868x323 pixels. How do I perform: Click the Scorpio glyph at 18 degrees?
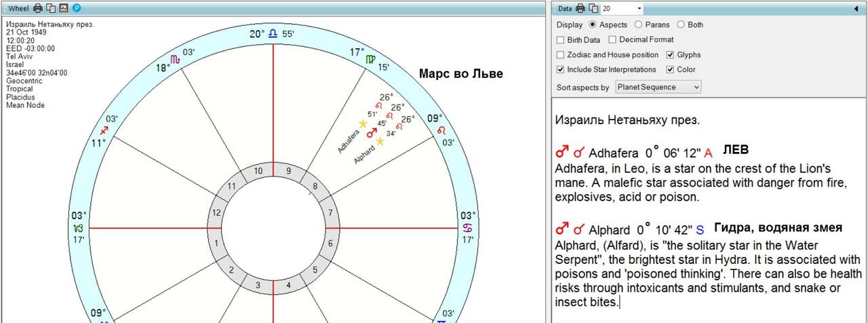point(176,60)
